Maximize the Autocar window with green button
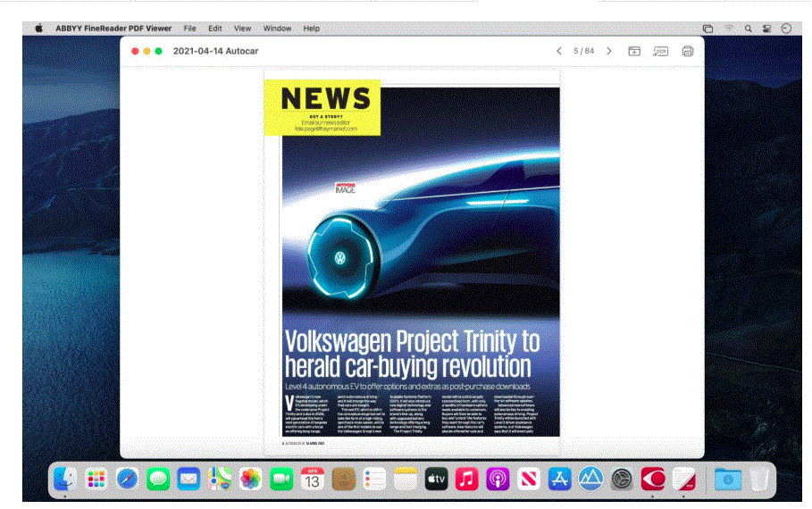 tap(158, 51)
